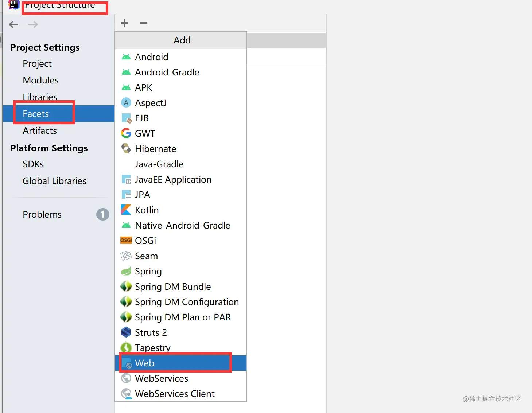This screenshot has width=532, height=413.
Task: Click the Android-Gradle icon
Action: click(126, 72)
